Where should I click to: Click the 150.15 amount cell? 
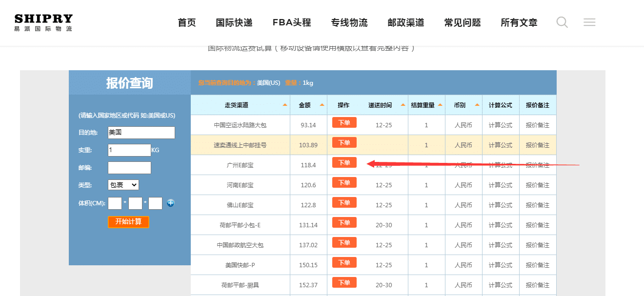(x=308, y=265)
